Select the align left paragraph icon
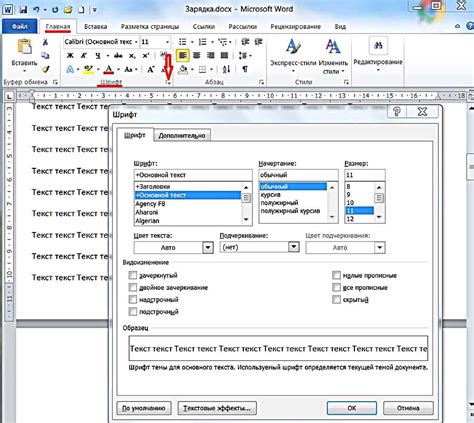474x423 pixels. point(182,56)
